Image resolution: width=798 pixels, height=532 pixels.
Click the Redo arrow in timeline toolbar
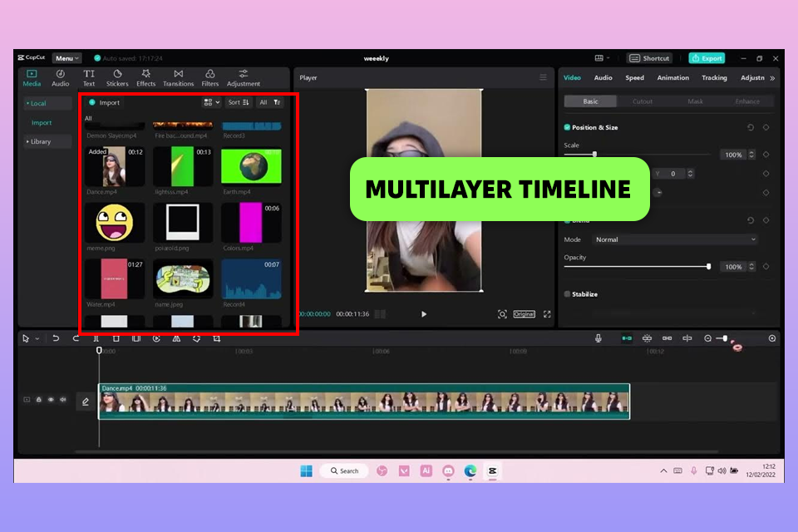[x=76, y=338]
